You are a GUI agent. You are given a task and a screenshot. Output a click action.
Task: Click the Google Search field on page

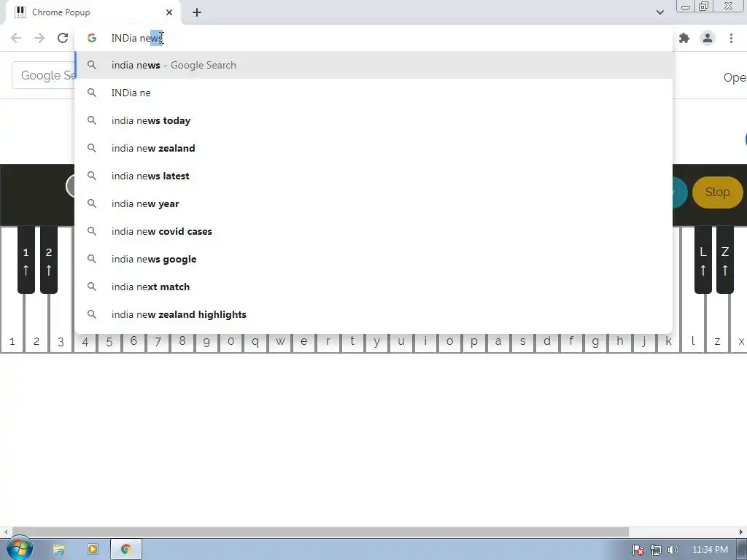[x=43, y=75]
